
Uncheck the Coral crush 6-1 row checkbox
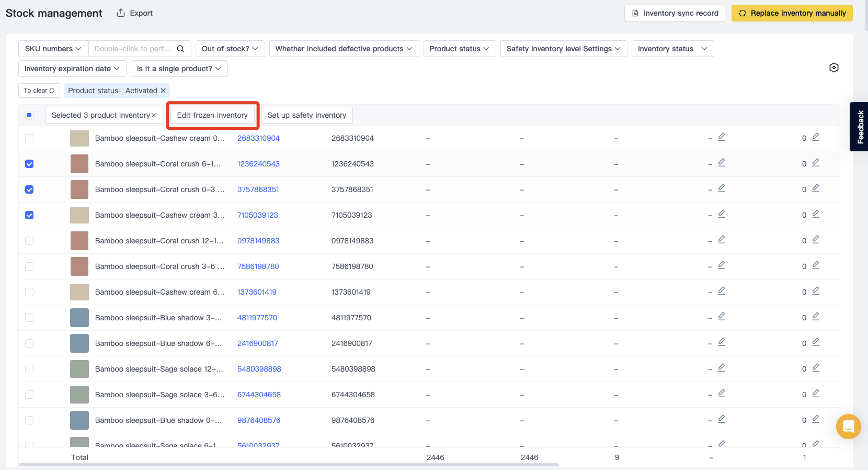point(29,164)
